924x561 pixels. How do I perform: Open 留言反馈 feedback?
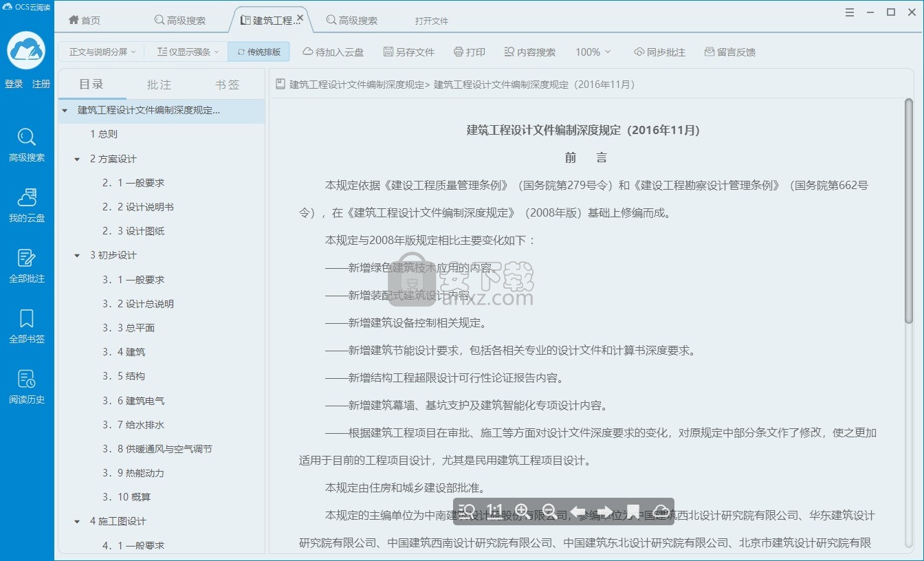click(730, 52)
